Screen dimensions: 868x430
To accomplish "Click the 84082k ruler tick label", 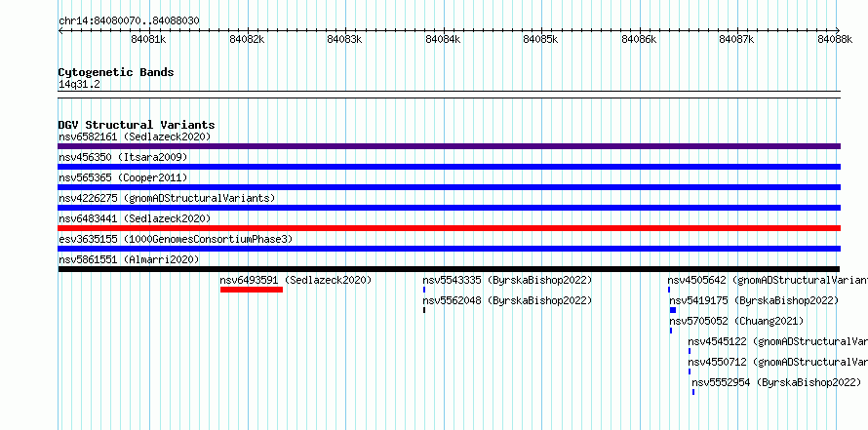I will 247,39.
